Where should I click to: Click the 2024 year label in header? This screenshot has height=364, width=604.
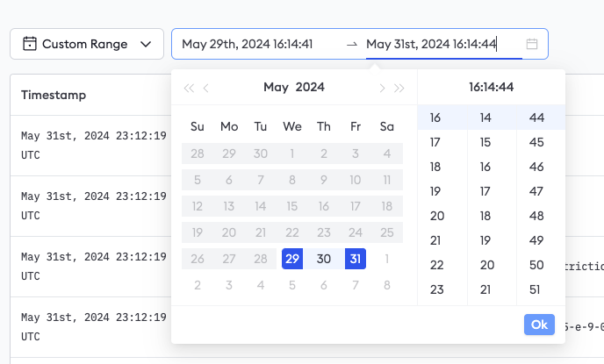click(310, 87)
